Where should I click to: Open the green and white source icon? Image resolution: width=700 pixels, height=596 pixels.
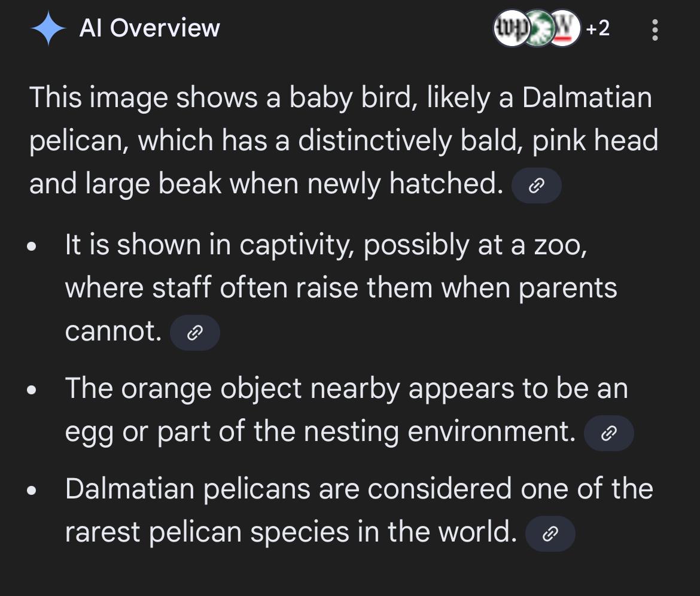tap(538, 29)
